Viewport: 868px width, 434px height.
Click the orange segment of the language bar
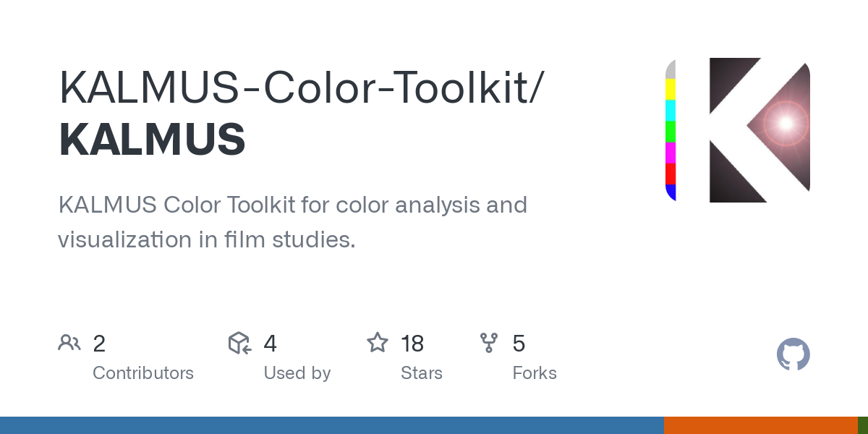click(760, 425)
